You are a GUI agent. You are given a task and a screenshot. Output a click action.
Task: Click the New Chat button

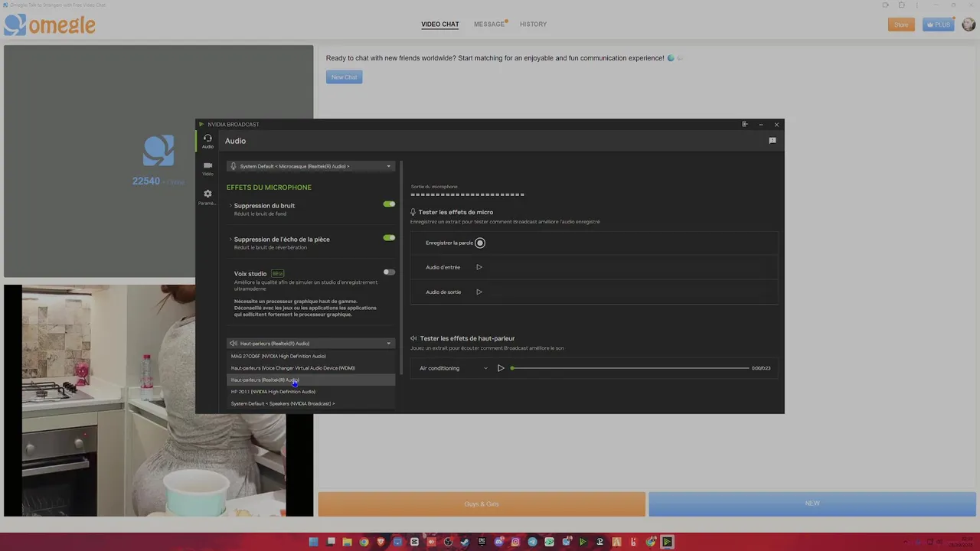point(345,77)
